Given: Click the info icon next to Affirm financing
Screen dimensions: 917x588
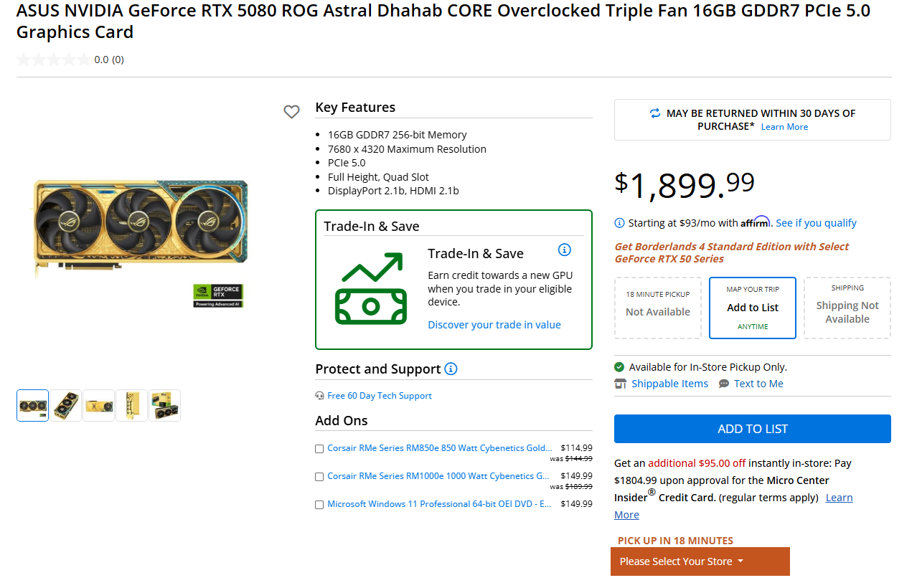Looking at the screenshot, I should coord(619,223).
